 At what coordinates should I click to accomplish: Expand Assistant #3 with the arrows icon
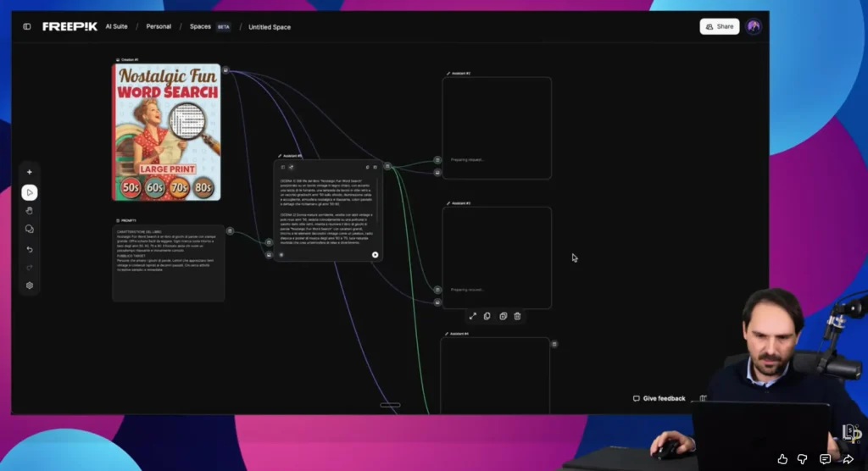point(473,316)
